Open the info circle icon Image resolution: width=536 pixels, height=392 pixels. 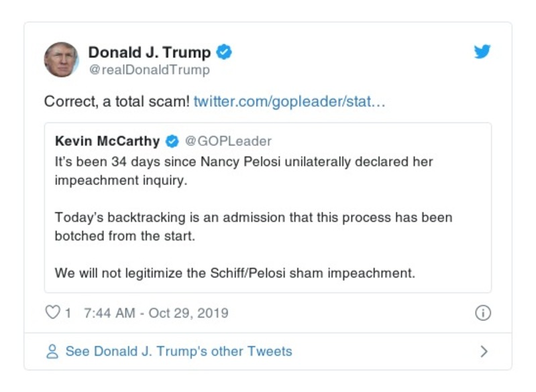483,313
